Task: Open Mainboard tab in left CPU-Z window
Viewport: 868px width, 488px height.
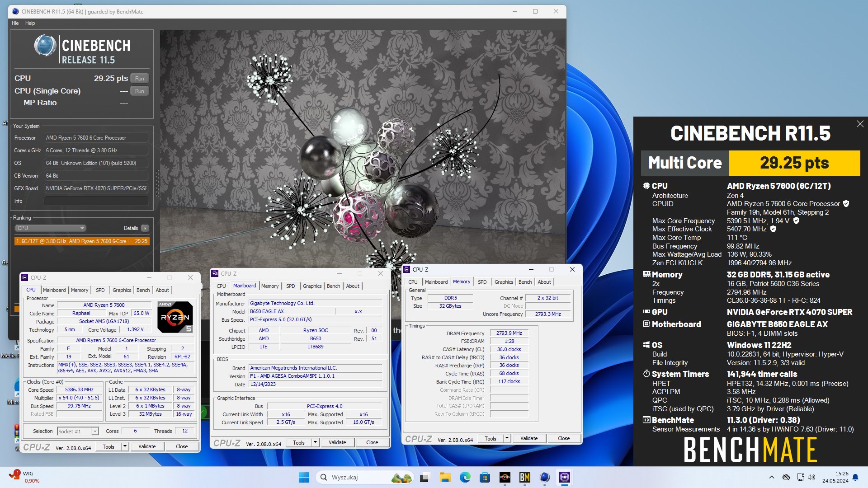Action: tap(54, 290)
